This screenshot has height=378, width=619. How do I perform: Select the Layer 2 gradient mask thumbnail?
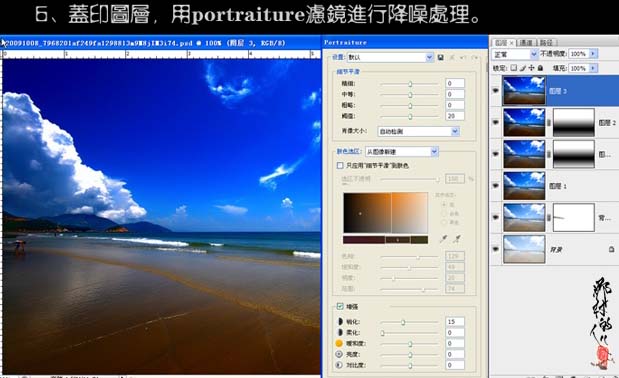pos(574,123)
